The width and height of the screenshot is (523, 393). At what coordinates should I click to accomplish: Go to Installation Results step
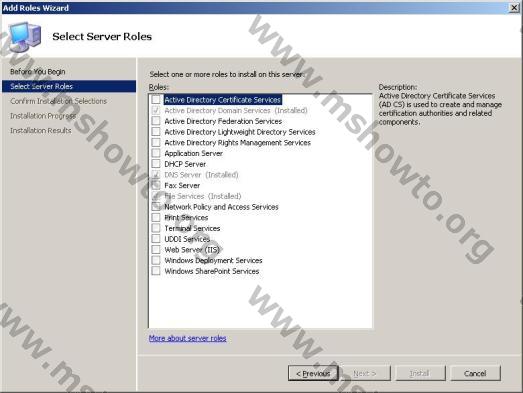click(41, 130)
